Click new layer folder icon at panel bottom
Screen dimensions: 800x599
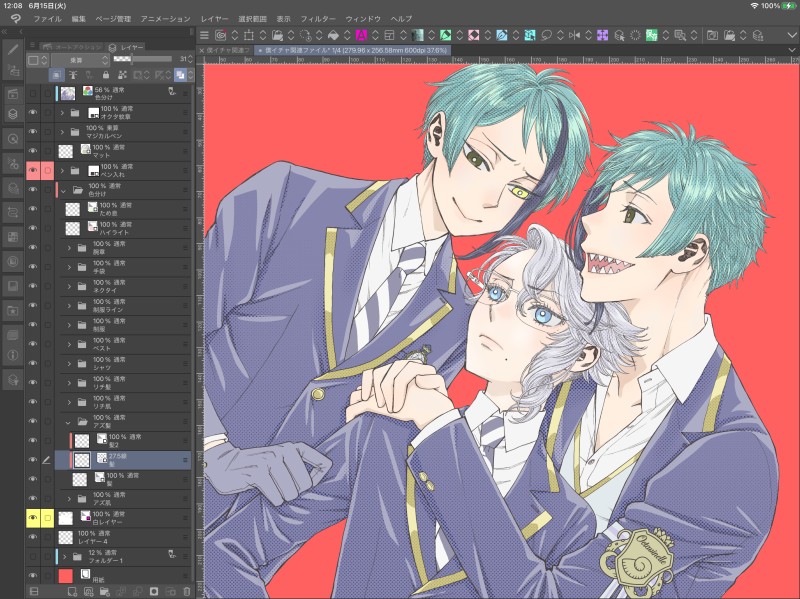point(105,591)
